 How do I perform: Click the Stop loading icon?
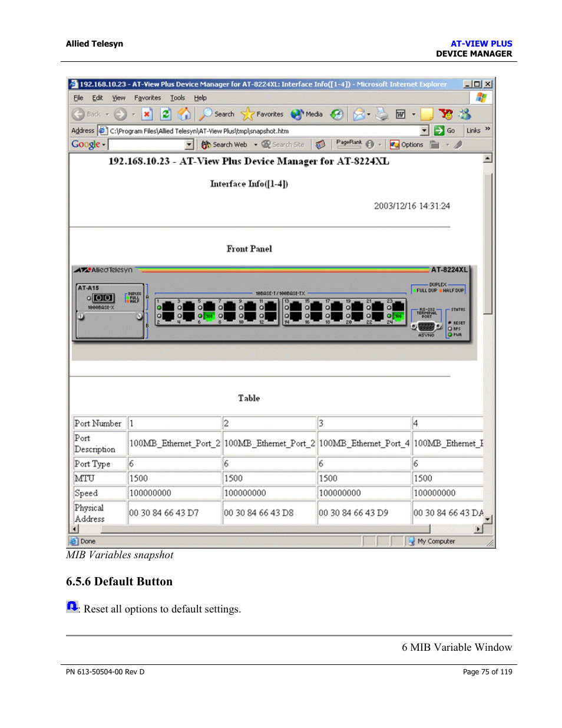[x=147, y=114]
